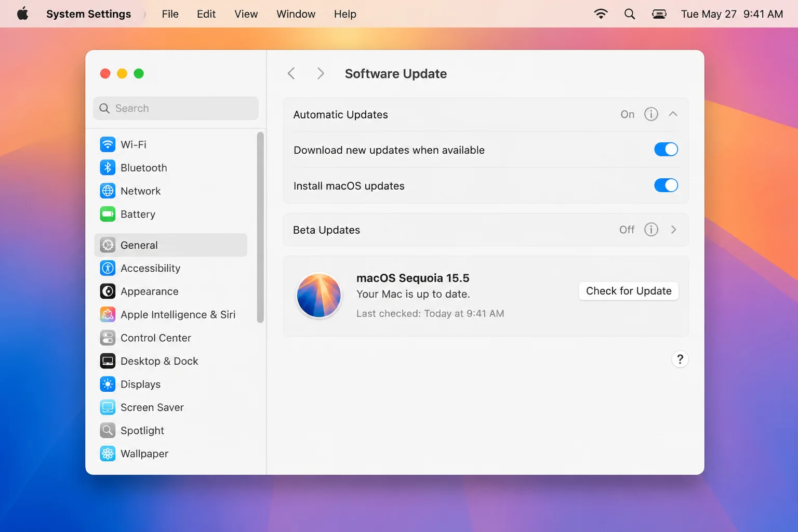Click the Beta Updates info icon
The height and width of the screenshot is (532, 798).
click(x=651, y=230)
